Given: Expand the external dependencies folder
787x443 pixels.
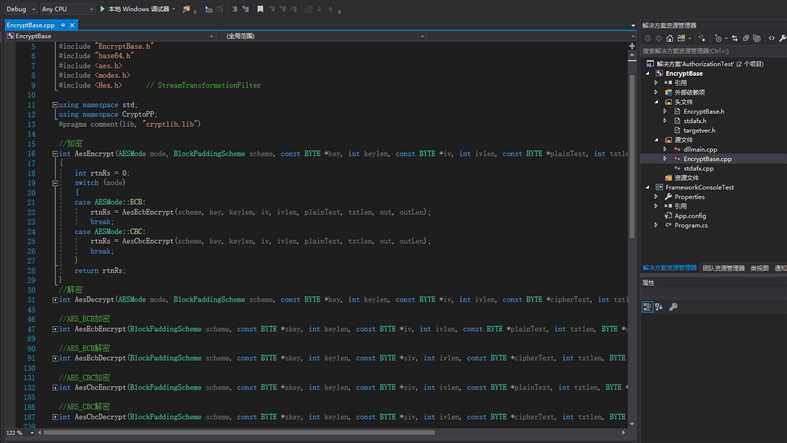Looking at the screenshot, I should (x=656, y=92).
